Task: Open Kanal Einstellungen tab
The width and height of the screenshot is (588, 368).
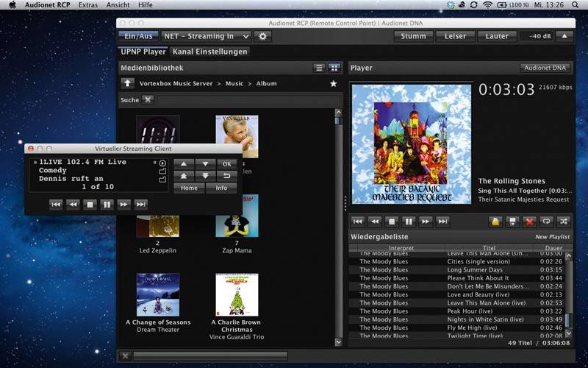Action: (209, 52)
